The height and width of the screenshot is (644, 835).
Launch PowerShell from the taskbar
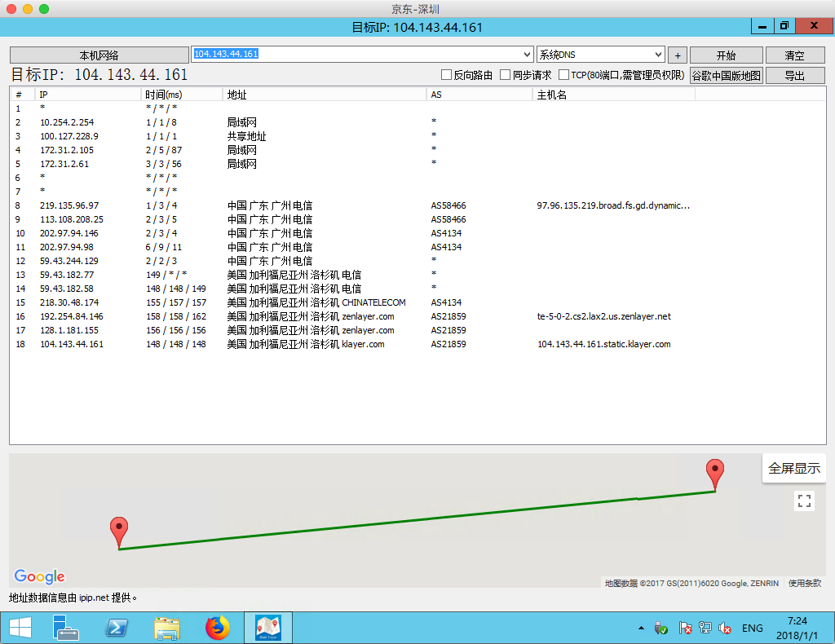pos(117,628)
